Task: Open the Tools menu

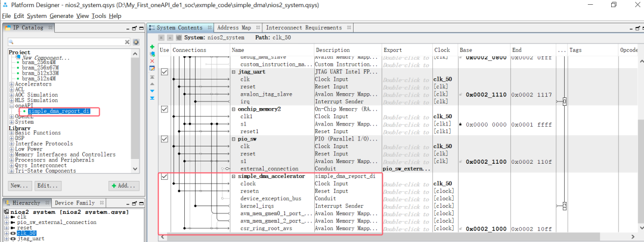Action: coord(98,16)
